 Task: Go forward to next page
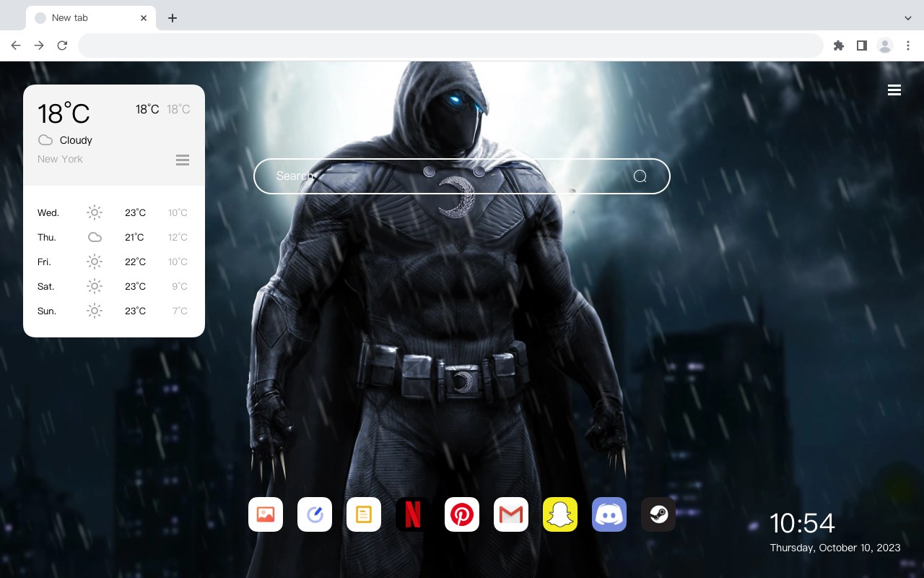(39, 46)
